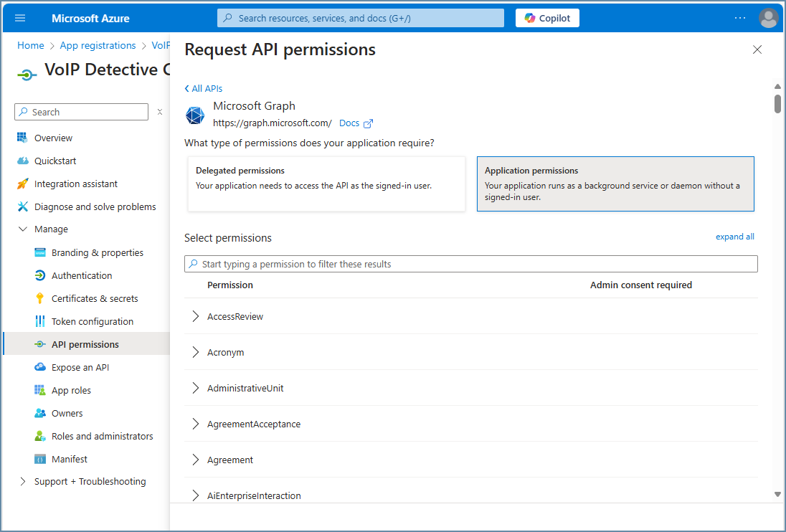Open the Microsoft Graph Docs link
This screenshot has width=786, height=532.
point(349,123)
